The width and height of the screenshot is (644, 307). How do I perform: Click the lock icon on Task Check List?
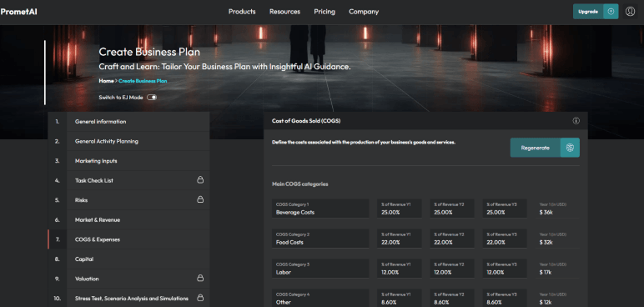(200, 180)
